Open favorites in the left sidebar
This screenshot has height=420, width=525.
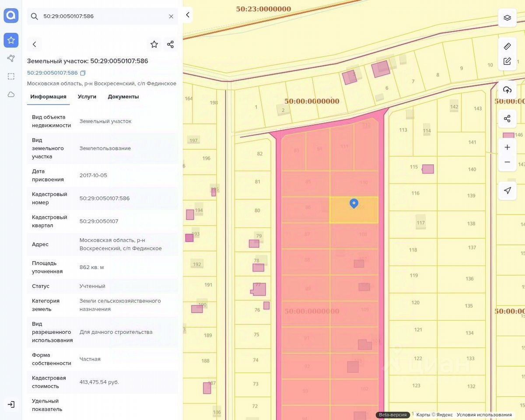11,40
